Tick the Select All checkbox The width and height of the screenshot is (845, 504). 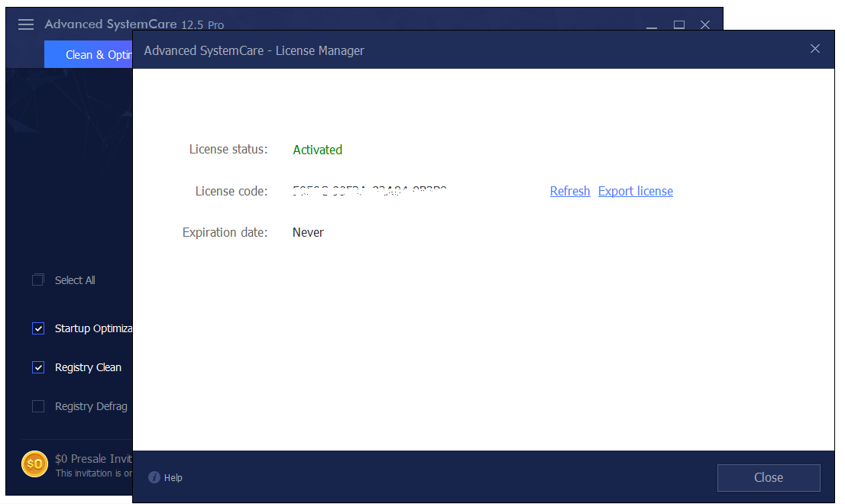point(37,280)
